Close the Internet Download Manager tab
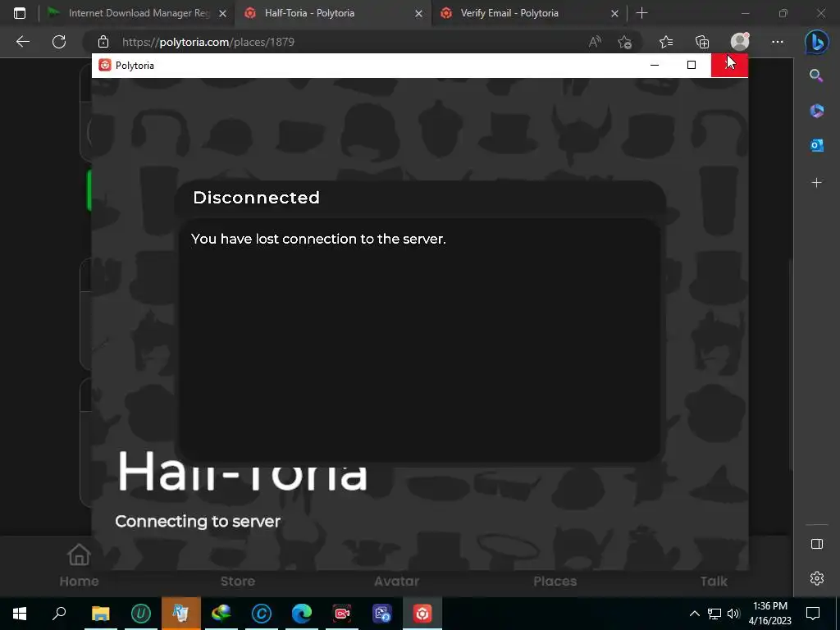Screen dimensions: 840x630 (x=223, y=14)
